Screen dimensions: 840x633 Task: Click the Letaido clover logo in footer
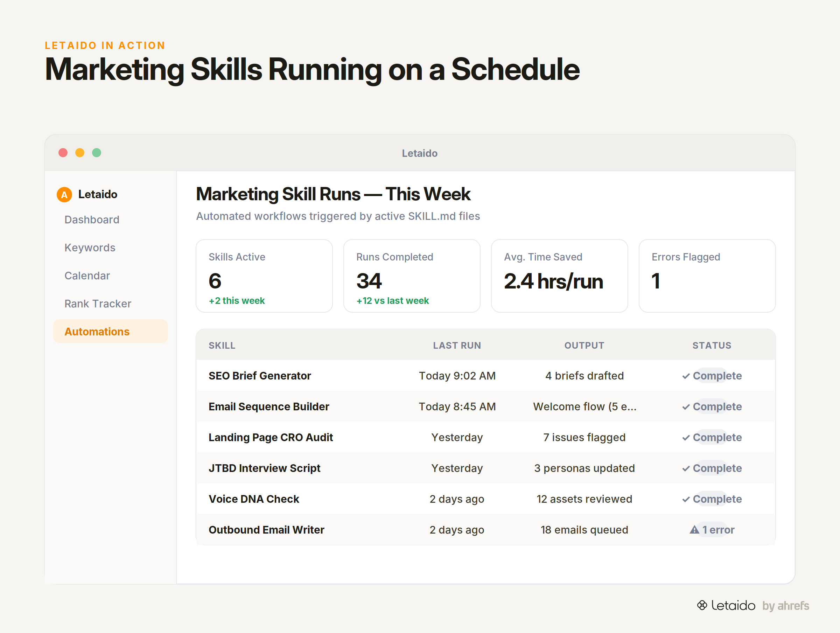click(702, 605)
